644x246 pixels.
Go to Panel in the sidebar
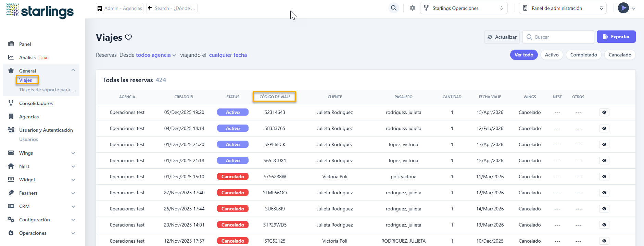tap(25, 44)
